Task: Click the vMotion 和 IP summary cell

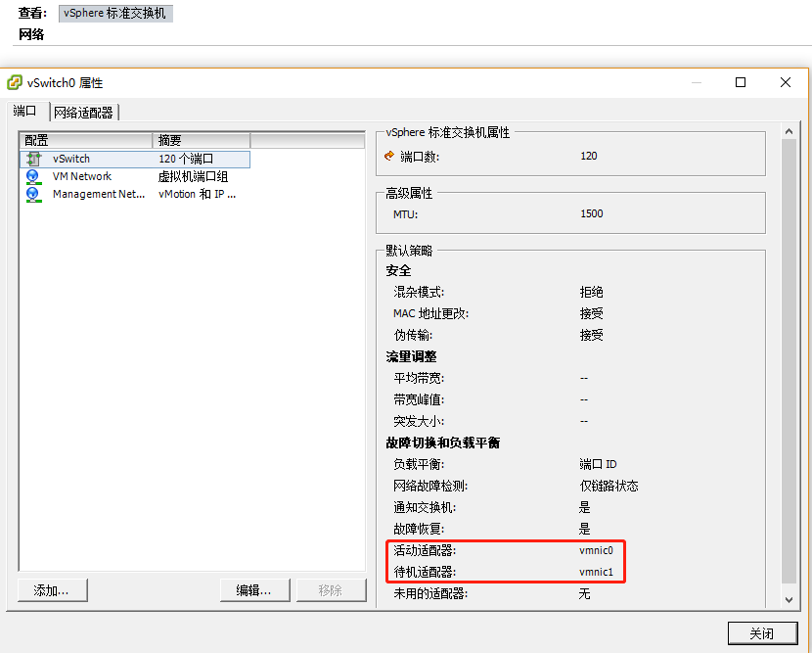Action: pyautogui.click(x=197, y=195)
